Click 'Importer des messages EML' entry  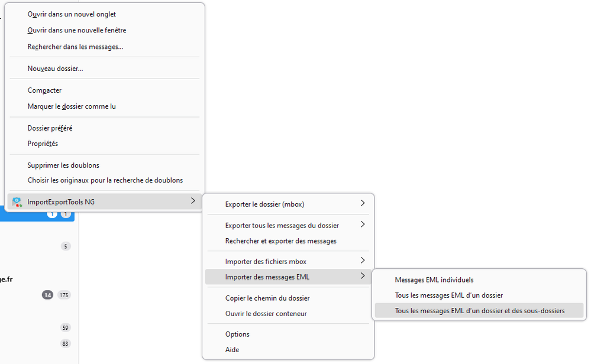(288, 277)
